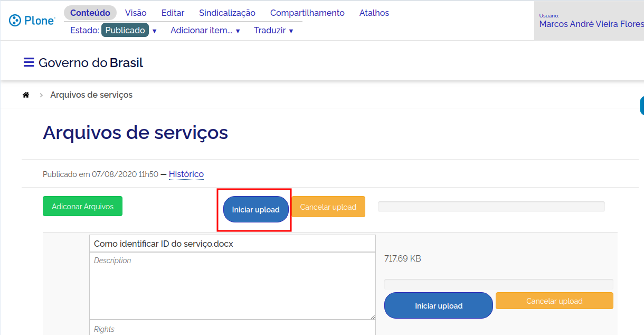Open the Estado Publicado dropdown

coord(129,31)
